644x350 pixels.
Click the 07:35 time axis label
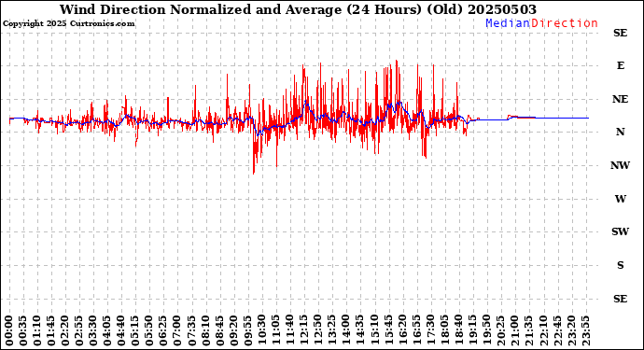click(191, 330)
